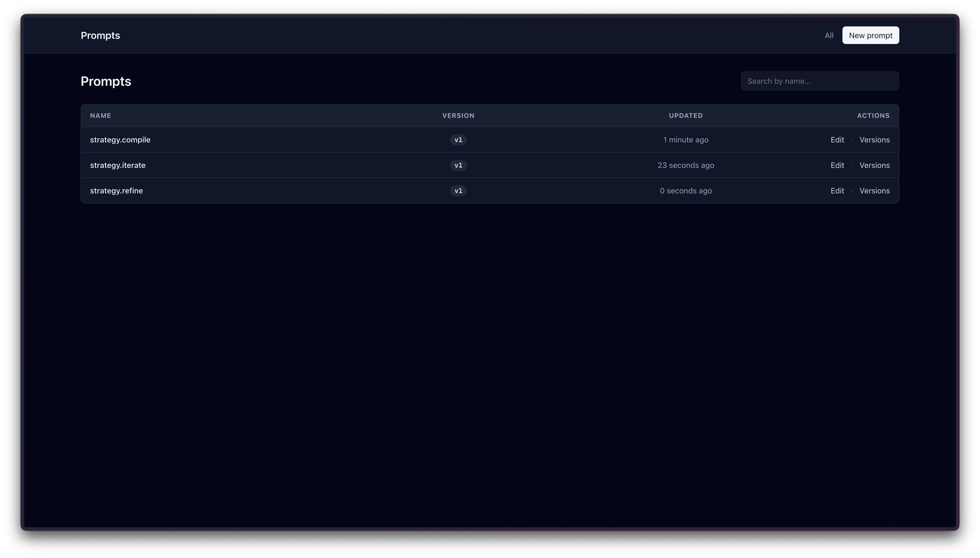The height and width of the screenshot is (558, 980).
Task: View Versions of strategy.iterate
Action: click(x=875, y=165)
